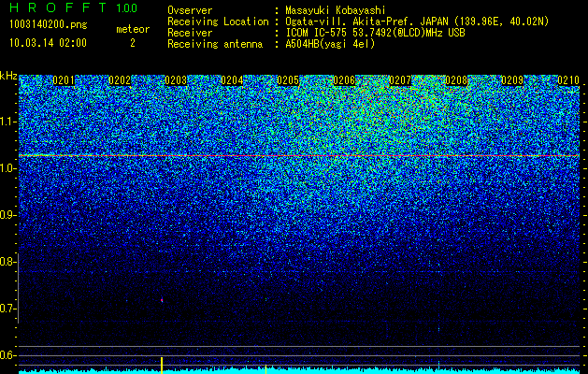Click the 1.0 kHz axis label
This screenshot has height=374, width=588.
tap(7, 168)
